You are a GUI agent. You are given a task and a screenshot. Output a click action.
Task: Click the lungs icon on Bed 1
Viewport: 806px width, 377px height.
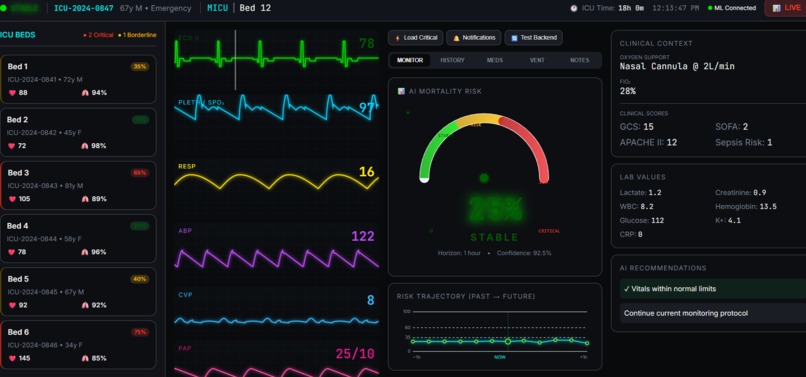pos(85,93)
